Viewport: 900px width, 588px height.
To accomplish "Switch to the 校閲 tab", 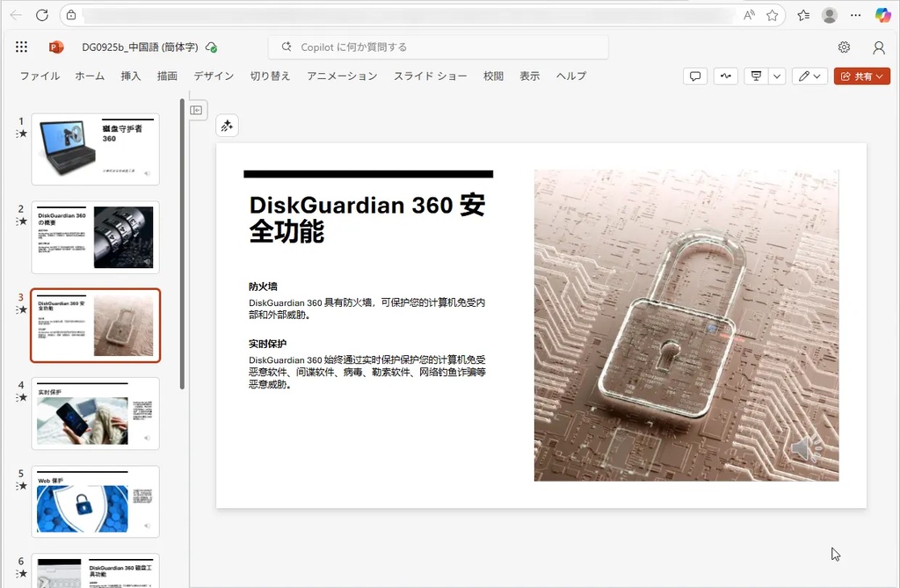I will (493, 76).
